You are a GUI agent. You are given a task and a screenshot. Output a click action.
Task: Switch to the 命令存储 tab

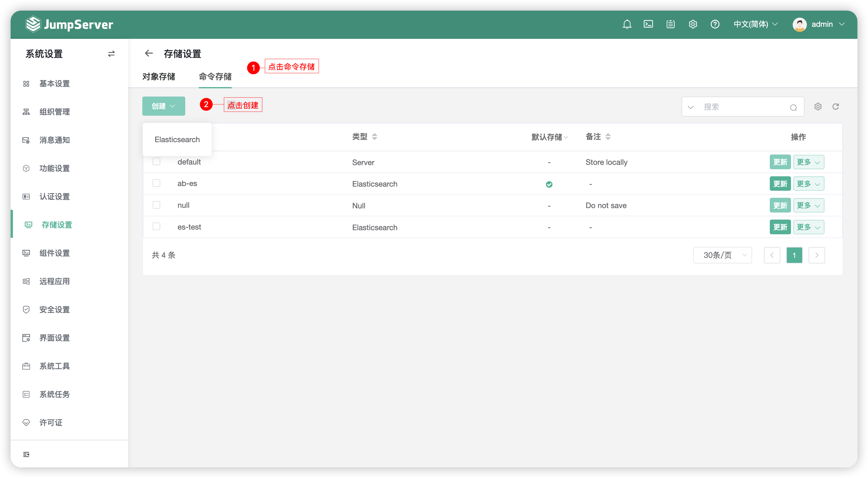215,77
